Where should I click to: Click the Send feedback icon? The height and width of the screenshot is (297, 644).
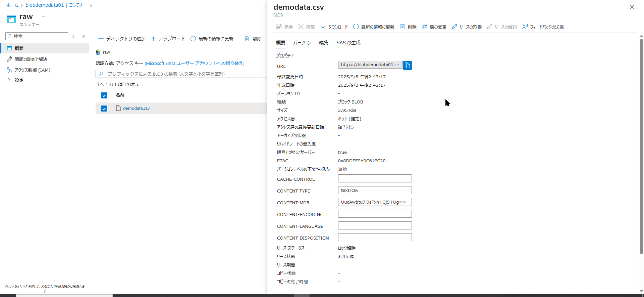click(525, 27)
